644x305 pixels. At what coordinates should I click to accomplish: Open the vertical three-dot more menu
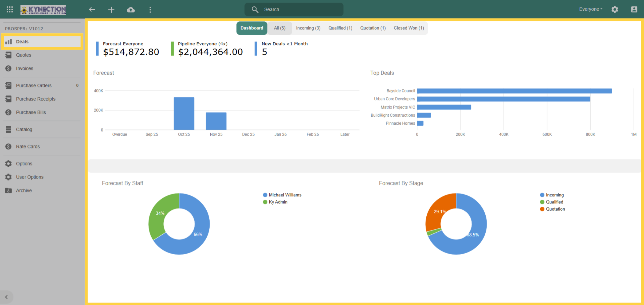(150, 10)
